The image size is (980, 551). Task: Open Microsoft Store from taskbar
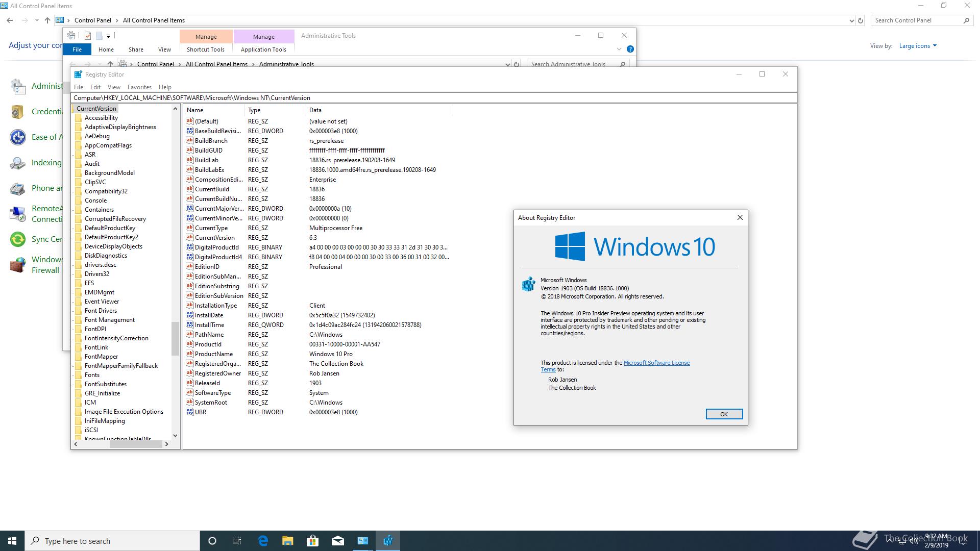[x=312, y=541]
